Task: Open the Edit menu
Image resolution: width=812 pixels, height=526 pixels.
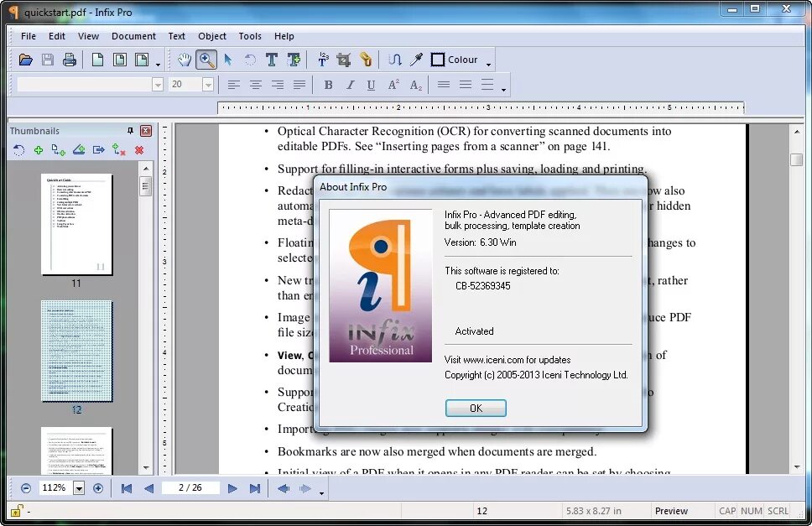Action: [57, 36]
